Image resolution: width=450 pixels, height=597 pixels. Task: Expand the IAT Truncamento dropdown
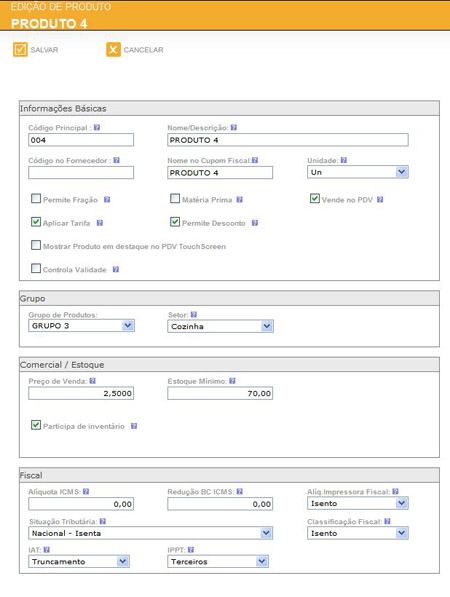[x=79, y=562]
